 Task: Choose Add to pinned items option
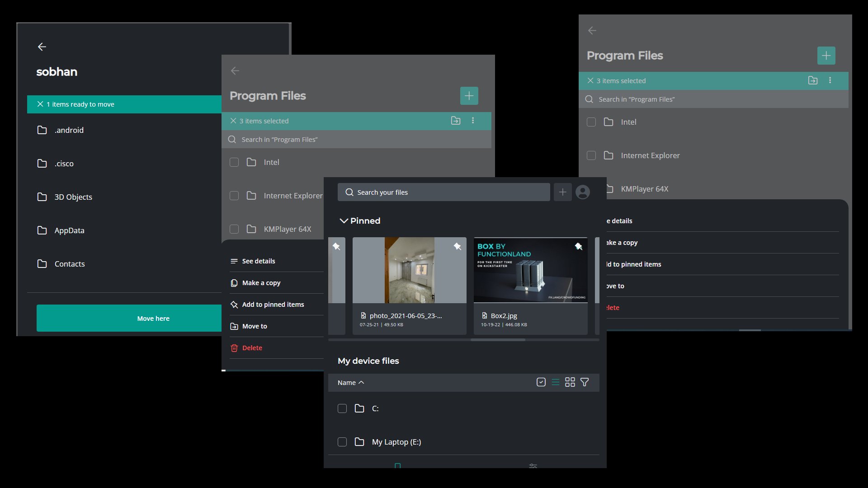coord(273,305)
